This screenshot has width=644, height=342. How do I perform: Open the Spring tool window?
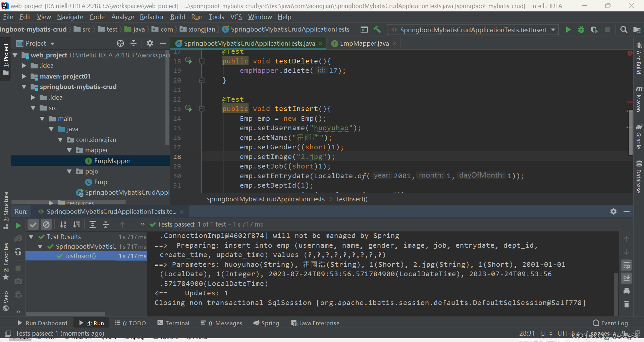point(266,323)
